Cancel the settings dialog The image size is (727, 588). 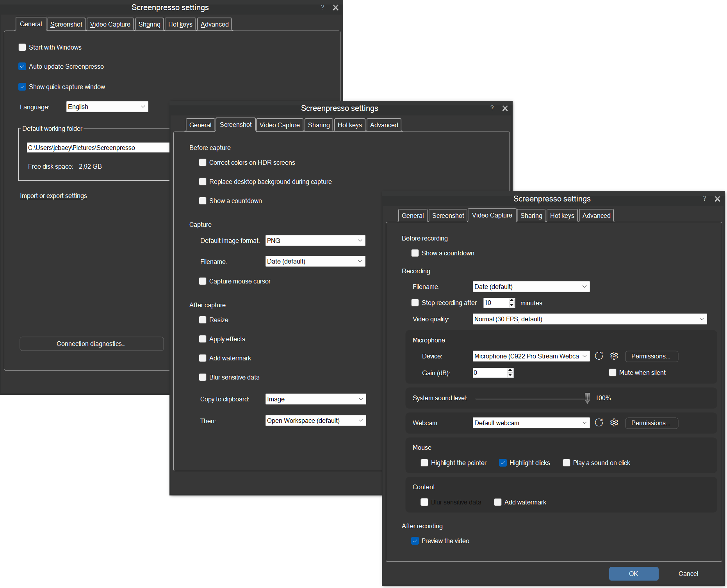[x=688, y=574]
